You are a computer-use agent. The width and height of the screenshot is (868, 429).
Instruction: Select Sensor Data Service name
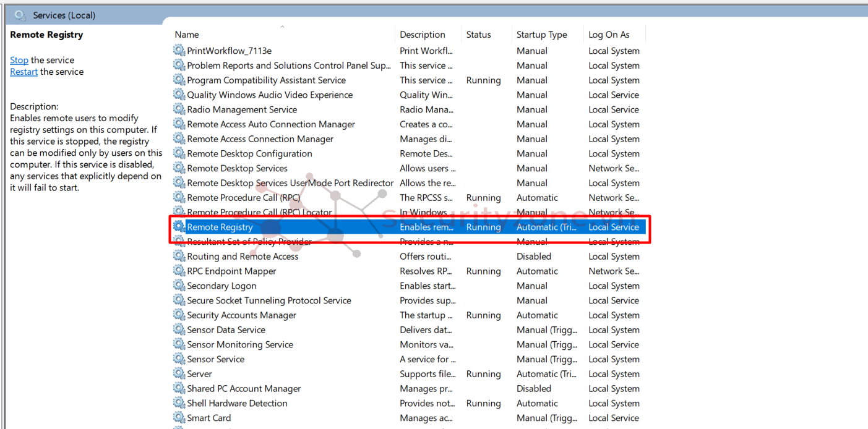[226, 330]
